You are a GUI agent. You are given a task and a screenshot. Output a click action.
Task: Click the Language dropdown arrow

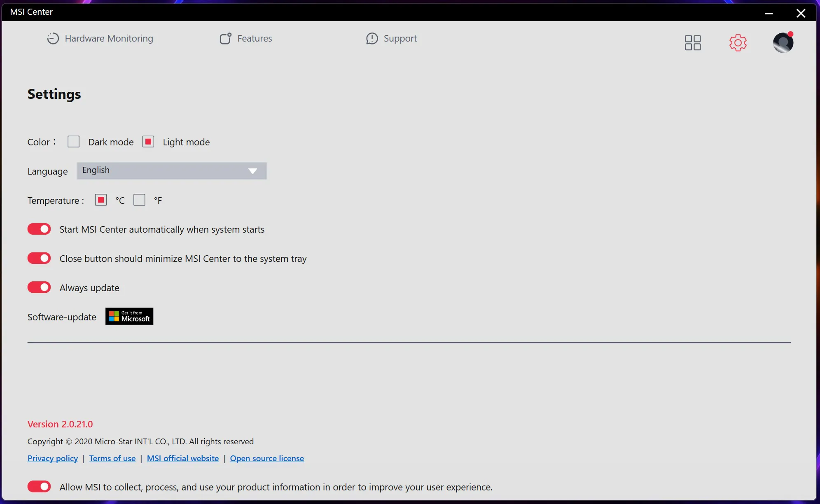point(252,171)
